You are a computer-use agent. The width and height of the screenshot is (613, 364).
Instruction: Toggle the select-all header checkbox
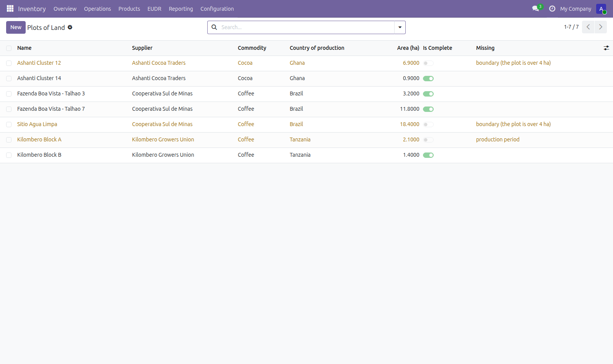pos(9,48)
